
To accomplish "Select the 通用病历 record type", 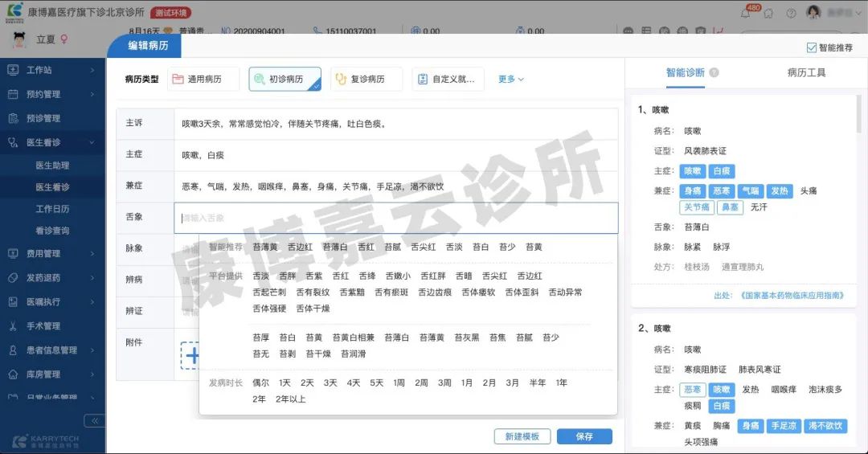I will coord(205,80).
